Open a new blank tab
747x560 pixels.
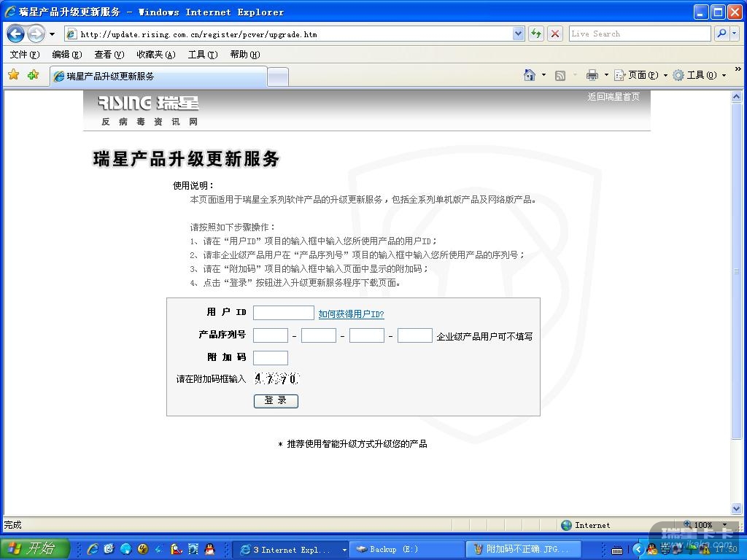coord(278,77)
